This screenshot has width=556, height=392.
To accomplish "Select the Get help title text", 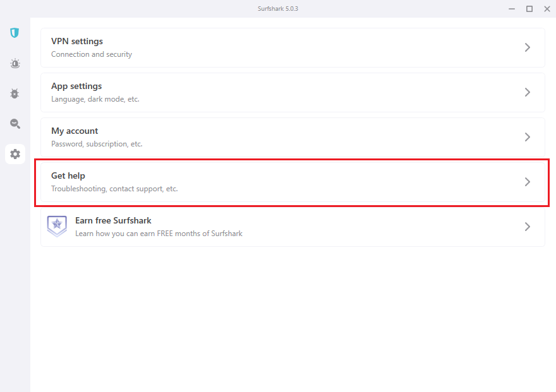I will click(68, 176).
